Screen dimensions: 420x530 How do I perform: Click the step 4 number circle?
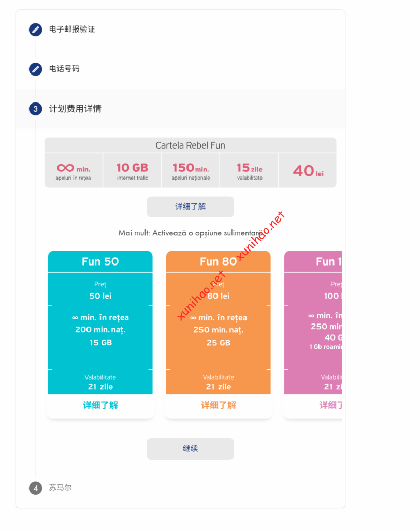[35, 488]
